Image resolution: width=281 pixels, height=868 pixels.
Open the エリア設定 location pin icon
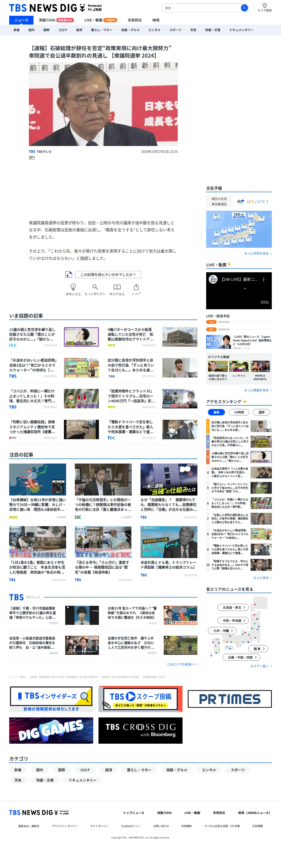pos(265,5)
